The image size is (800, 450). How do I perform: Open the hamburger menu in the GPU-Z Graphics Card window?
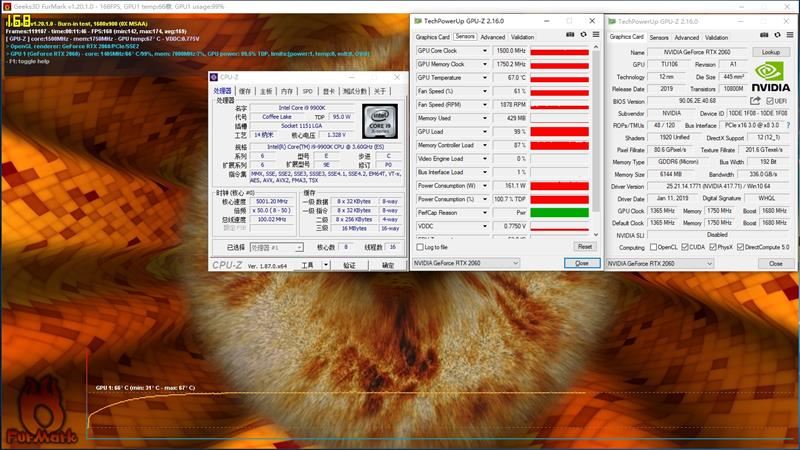pyautogui.click(x=790, y=35)
